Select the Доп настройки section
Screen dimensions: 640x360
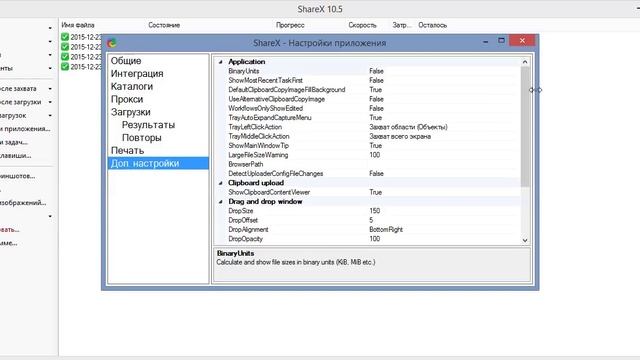[x=158, y=163]
